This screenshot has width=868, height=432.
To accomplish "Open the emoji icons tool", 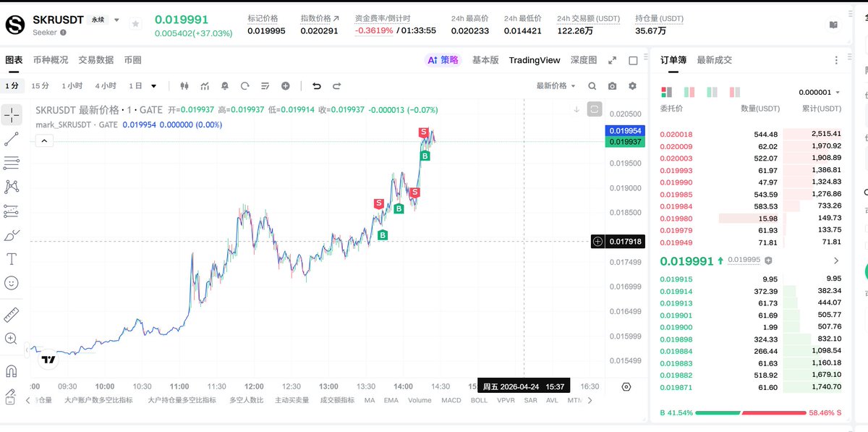I will pyautogui.click(x=12, y=282).
